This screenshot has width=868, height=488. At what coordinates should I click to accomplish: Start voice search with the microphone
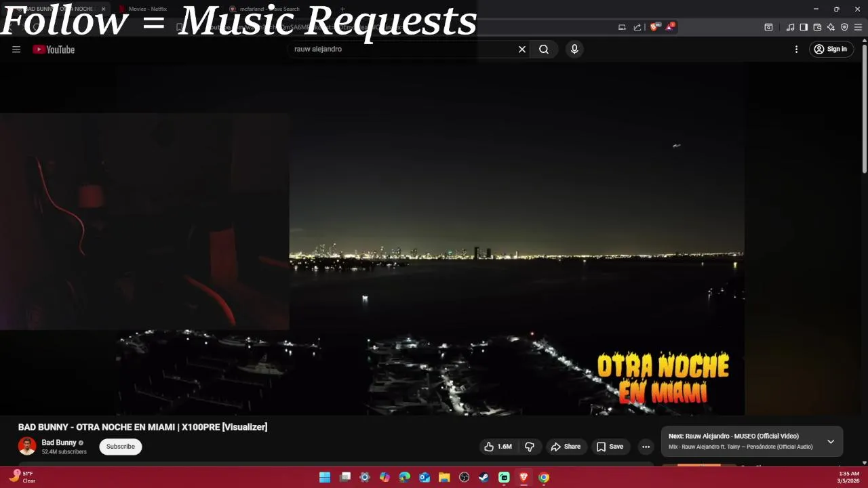coord(574,49)
